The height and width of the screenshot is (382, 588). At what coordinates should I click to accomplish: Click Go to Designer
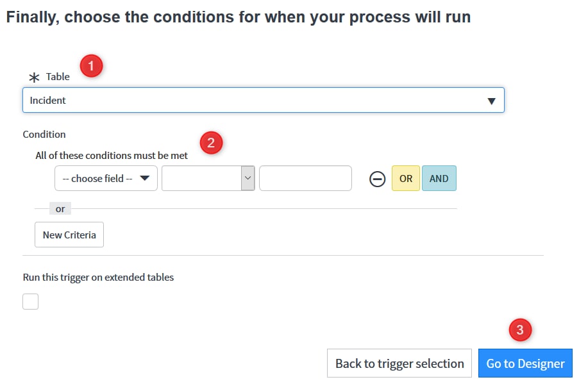525,363
